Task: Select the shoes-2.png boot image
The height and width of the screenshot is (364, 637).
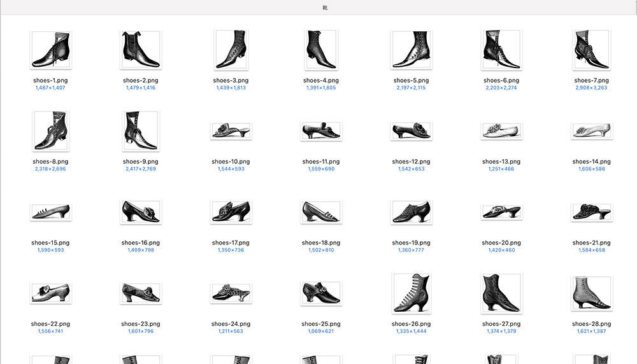Action: click(141, 50)
